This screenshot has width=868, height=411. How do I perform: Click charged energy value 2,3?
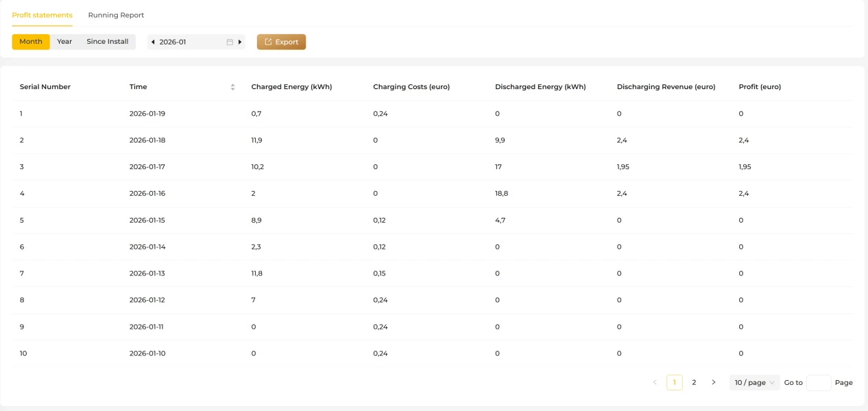click(256, 247)
